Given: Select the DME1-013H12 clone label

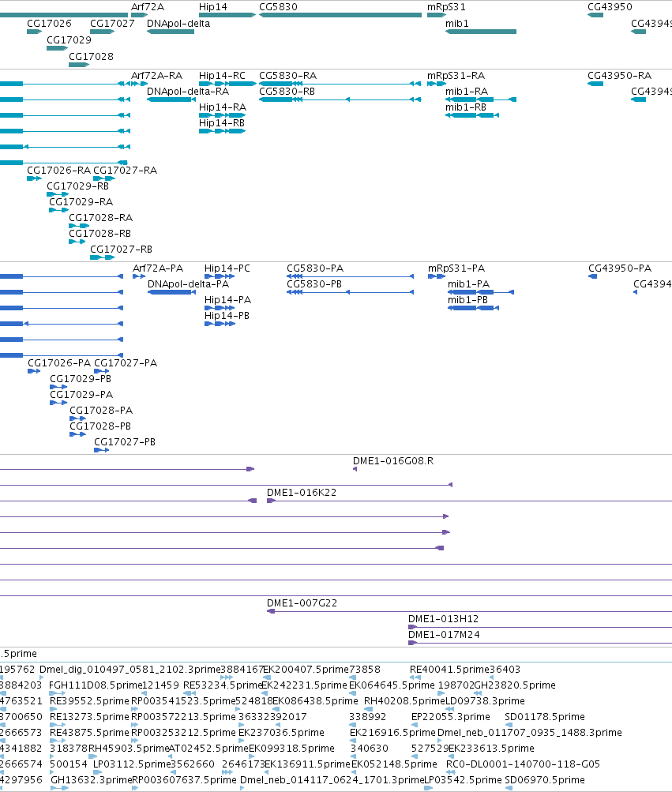Looking at the screenshot, I should pyautogui.click(x=444, y=619).
